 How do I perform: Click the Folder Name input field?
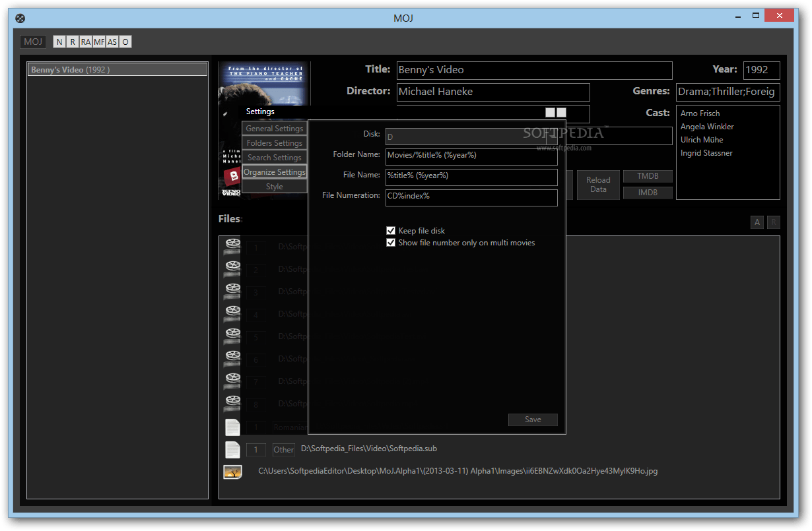click(471, 157)
